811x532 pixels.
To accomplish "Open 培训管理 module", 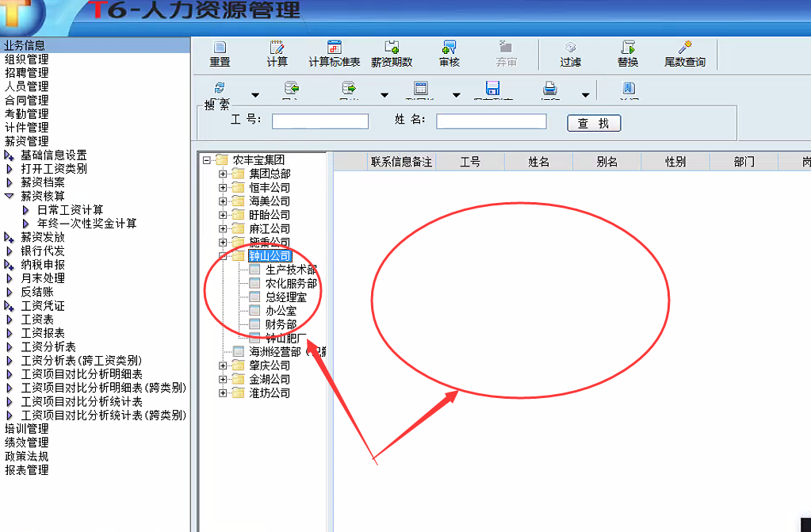I will [x=26, y=429].
